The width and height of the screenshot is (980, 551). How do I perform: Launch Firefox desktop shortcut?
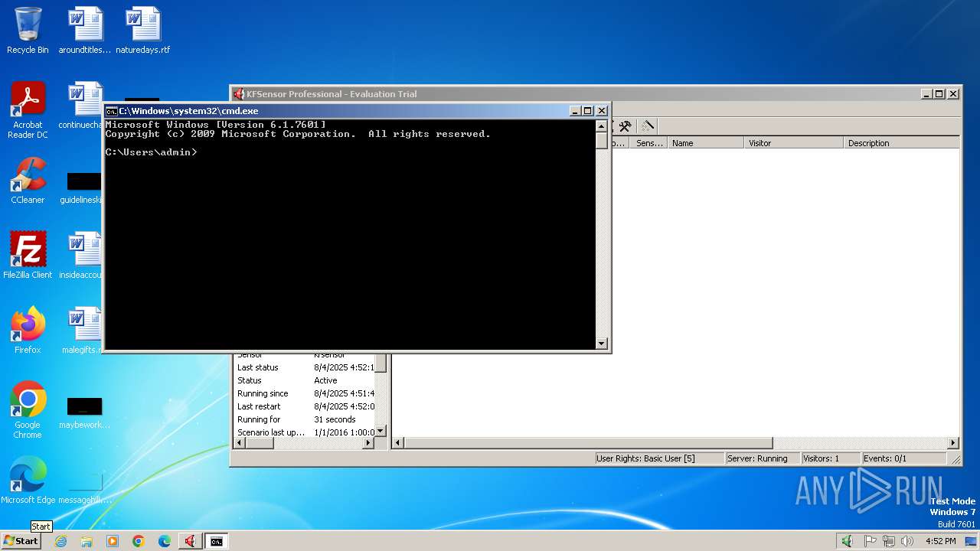click(28, 331)
